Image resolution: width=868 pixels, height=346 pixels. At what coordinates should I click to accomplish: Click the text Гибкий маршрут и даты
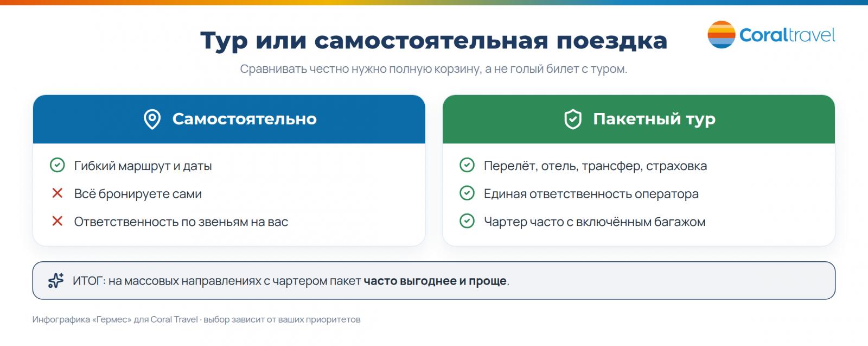click(x=143, y=166)
